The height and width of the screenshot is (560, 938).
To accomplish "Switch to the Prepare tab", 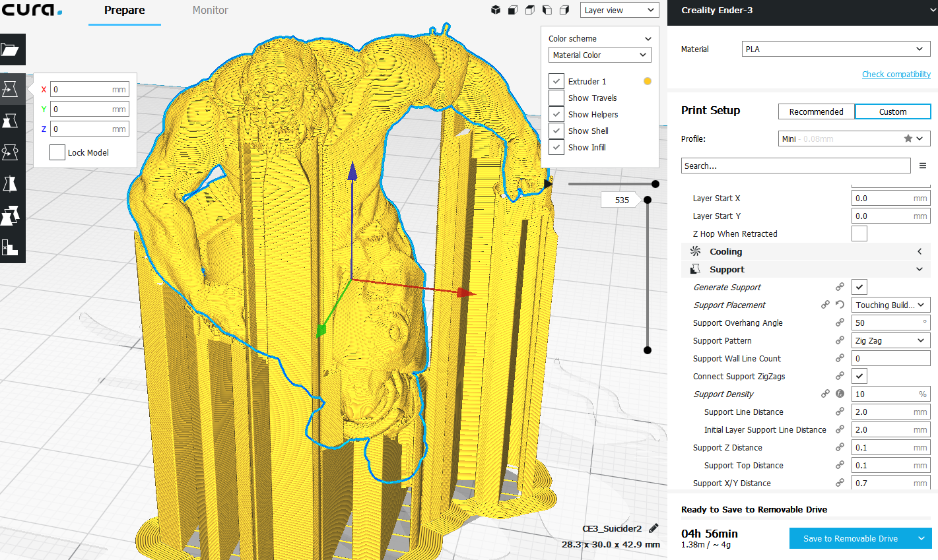I will (125, 11).
